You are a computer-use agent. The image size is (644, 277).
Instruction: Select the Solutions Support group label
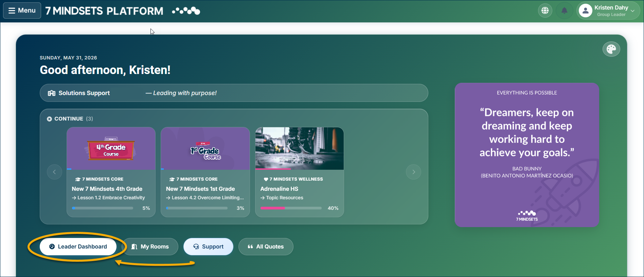tap(84, 93)
